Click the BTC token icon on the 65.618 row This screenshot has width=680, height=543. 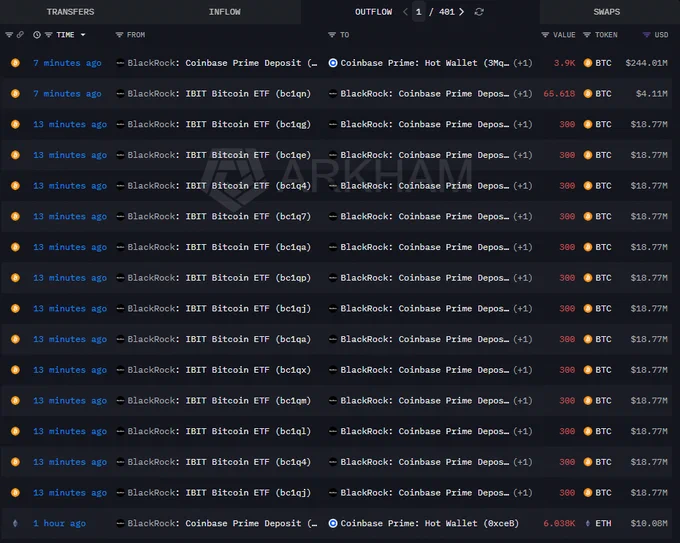pyautogui.click(x=588, y=94)
